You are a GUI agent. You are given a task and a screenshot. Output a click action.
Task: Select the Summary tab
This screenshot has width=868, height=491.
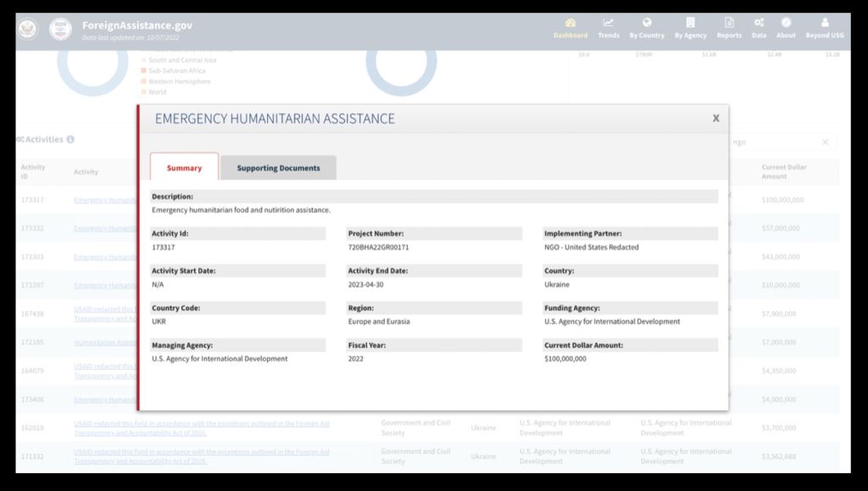184,168
